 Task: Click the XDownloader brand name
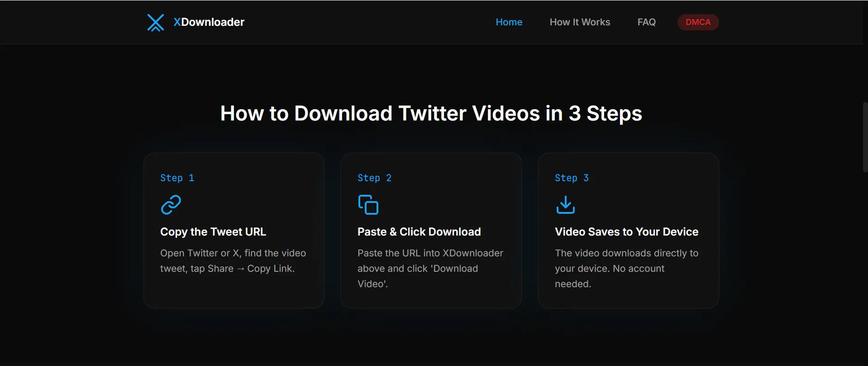click(x=209, y=22)
